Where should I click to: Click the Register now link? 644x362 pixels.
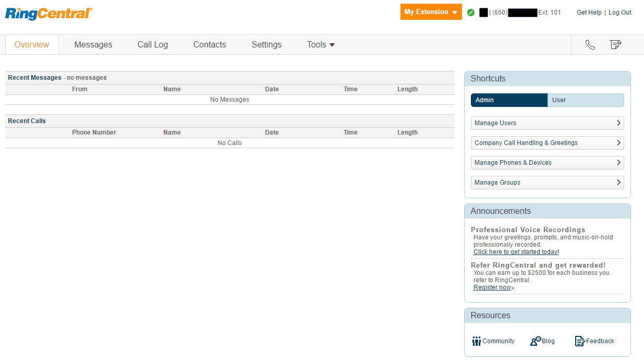coord(491,287)
